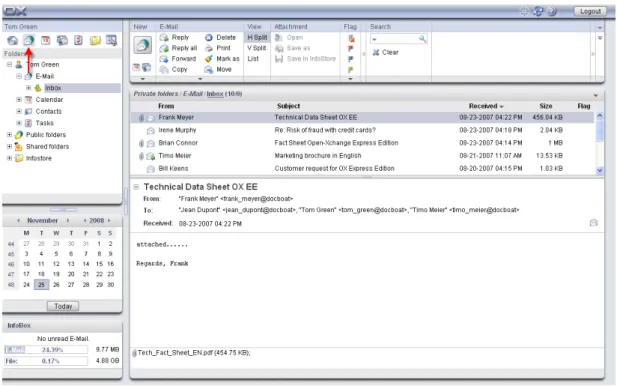
Task: Click the Logout button
Action: coord(590,11)
